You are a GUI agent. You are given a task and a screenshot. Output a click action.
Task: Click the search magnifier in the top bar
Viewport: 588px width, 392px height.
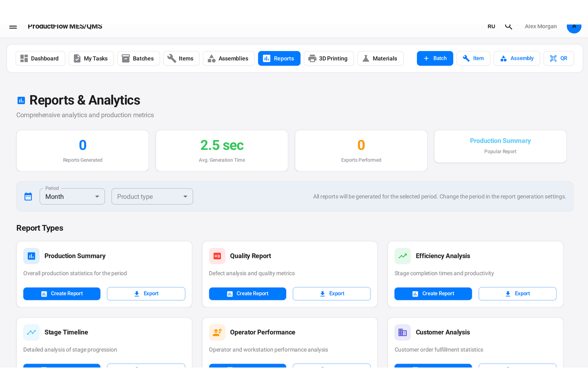coord(508,26)
